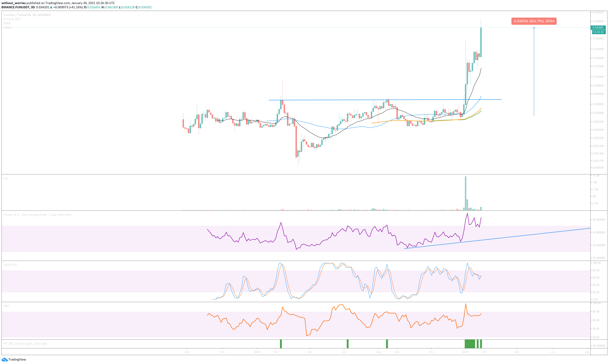The image size is (609, 364).
Task: Click the Stoch RSI pane label
Action: tap(10, 265)
